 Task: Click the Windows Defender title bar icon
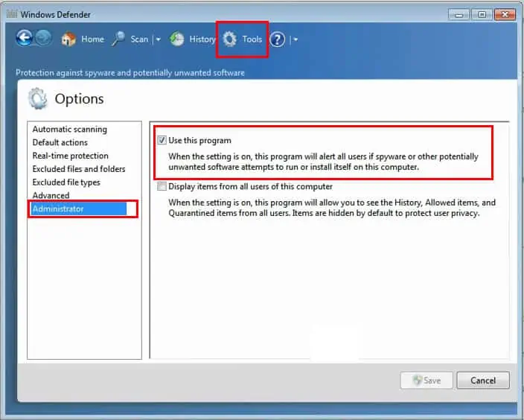coord(12,14)
